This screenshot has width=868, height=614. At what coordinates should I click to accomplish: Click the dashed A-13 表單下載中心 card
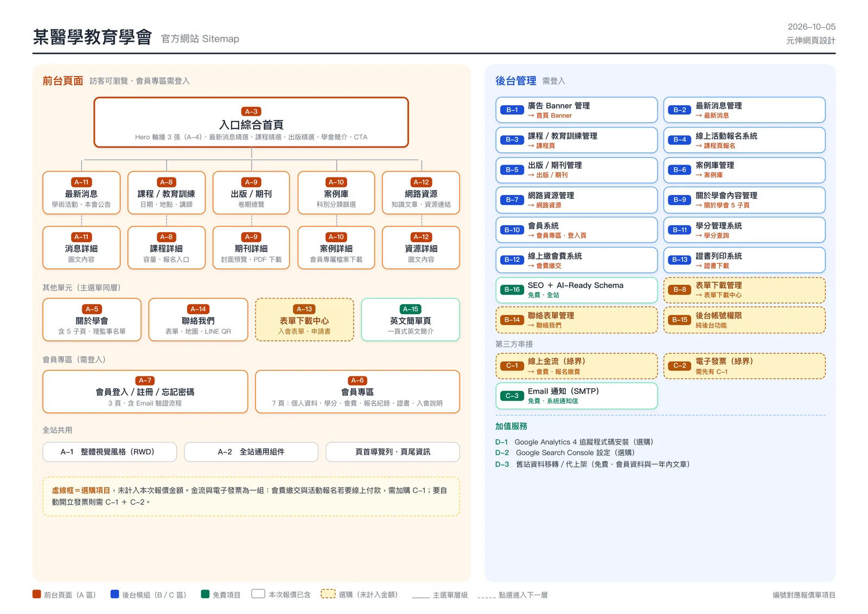(304, 320)
